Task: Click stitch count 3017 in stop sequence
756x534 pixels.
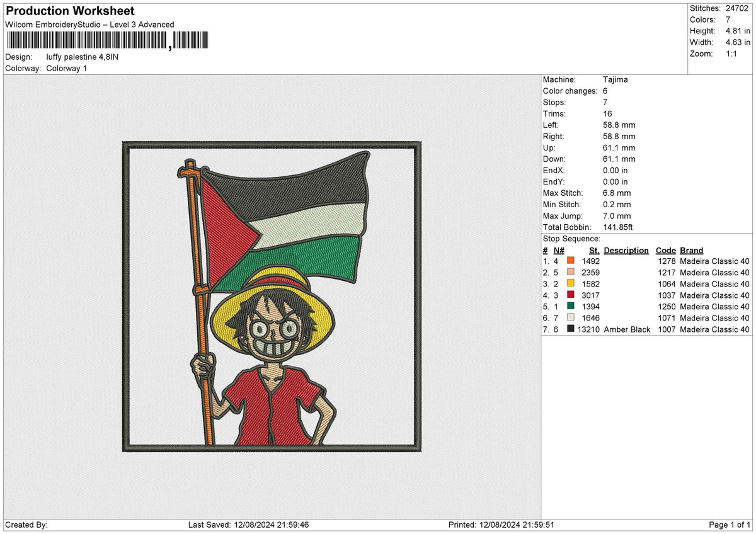Action: (591, 295)
